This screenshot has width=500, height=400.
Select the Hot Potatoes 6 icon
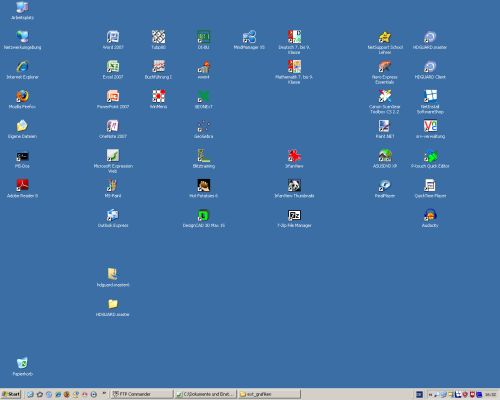[204, 185]
